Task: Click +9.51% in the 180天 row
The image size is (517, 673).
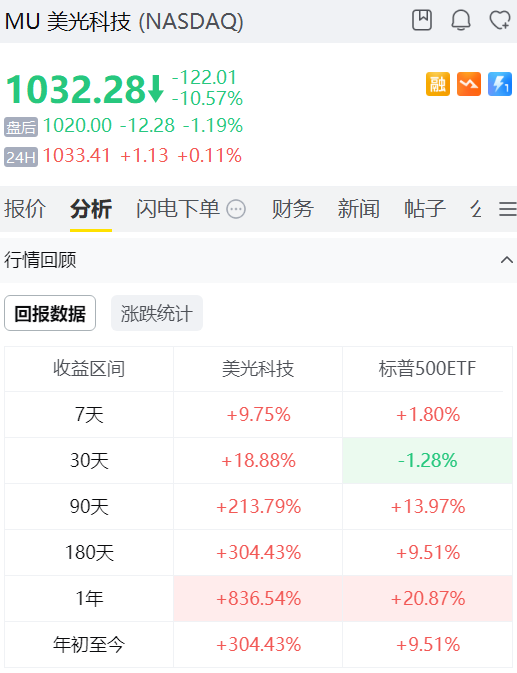Action: click(428, 552)
